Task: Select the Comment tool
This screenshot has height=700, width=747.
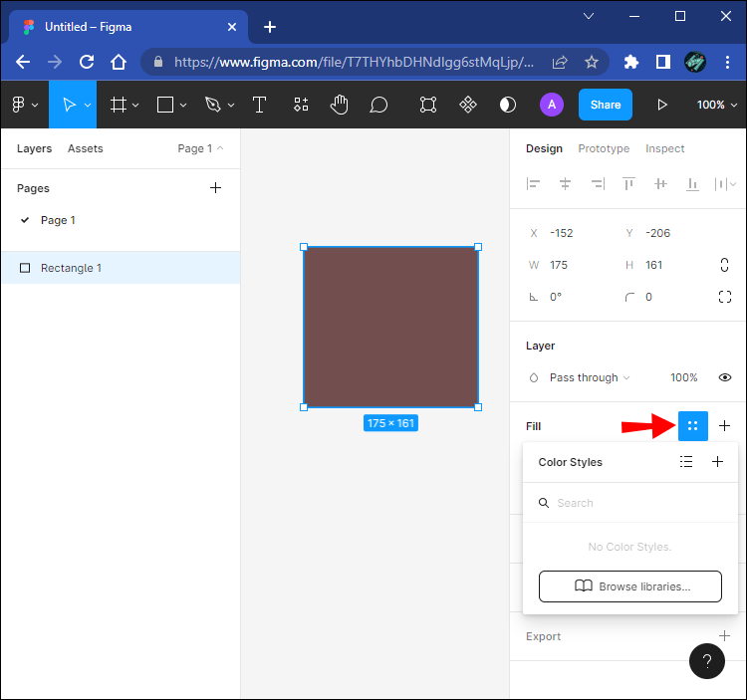Action: 378,105
